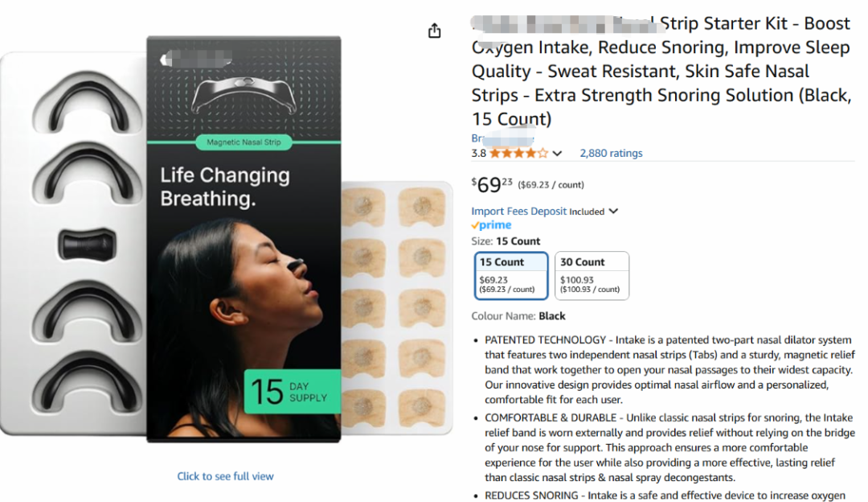Click the 'Colour Name: Black' label
868x502 pixels.
click(x=518, y=316)
